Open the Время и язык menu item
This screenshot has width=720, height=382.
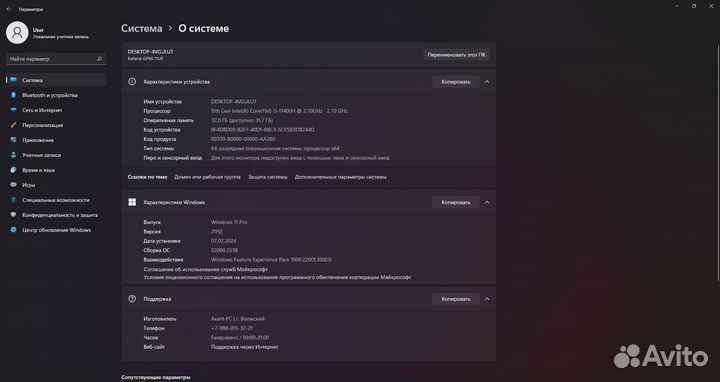point(56,170)
